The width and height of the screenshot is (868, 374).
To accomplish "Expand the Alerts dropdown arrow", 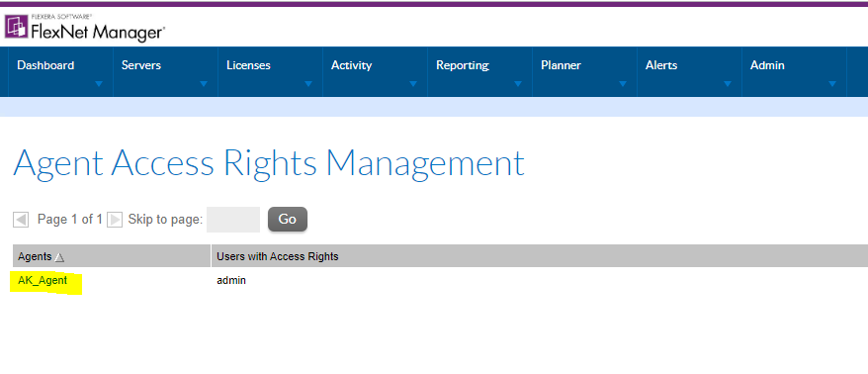I will click(x=728, y=84).
